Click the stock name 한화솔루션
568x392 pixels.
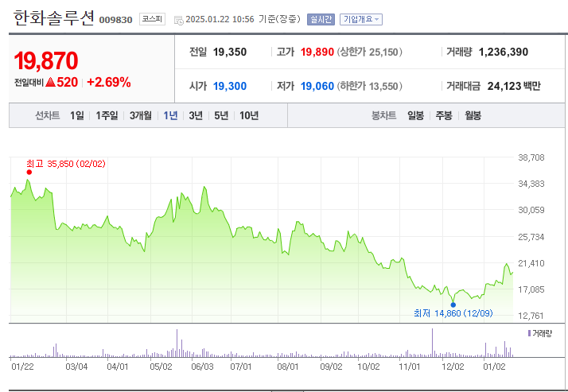tap(53, 17)
